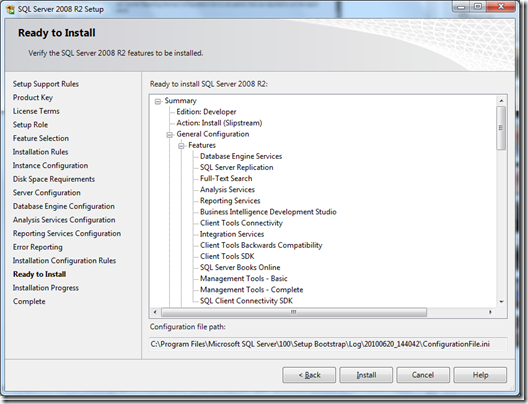The height and width of the screenshot is (404, 528).
Task: Click the horizontal scrollbar thumb
Action: [x=294, y=312]
